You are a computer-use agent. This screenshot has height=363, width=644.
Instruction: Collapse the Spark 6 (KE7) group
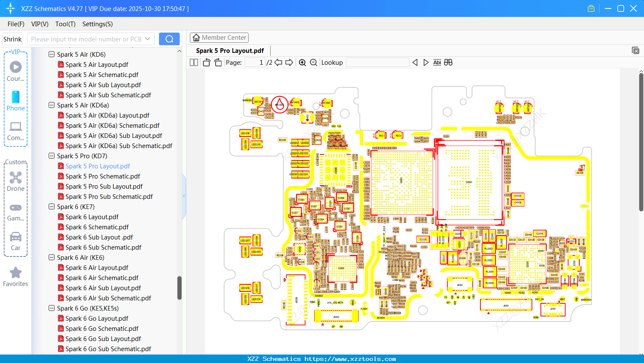coord(51,206)
